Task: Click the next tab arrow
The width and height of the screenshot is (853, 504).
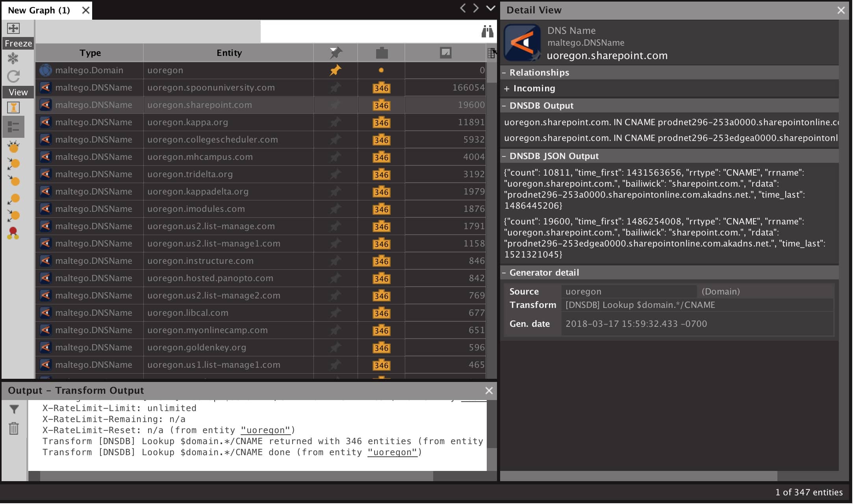Action: 476,8
